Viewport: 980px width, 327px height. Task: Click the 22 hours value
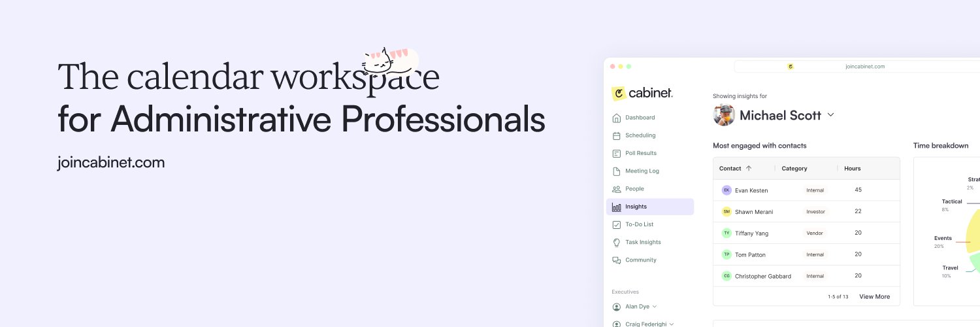(858, 211)
